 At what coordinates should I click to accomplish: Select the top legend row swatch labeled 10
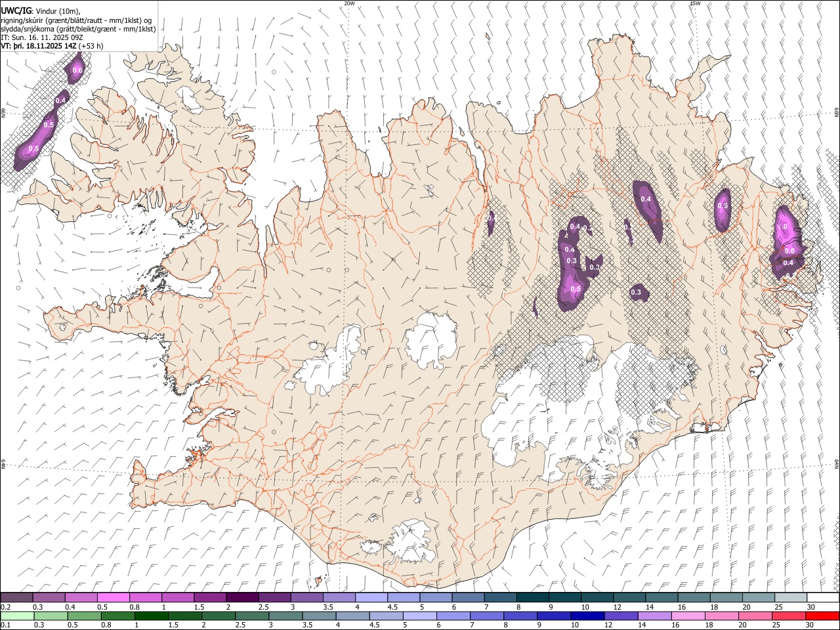click(x=597, y=598)
